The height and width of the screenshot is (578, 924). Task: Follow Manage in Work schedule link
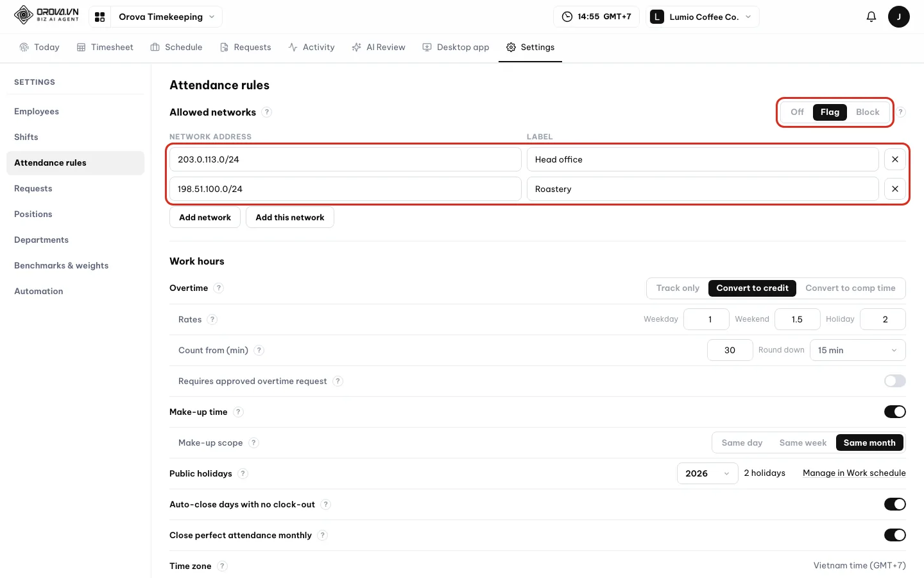(854, 473)
